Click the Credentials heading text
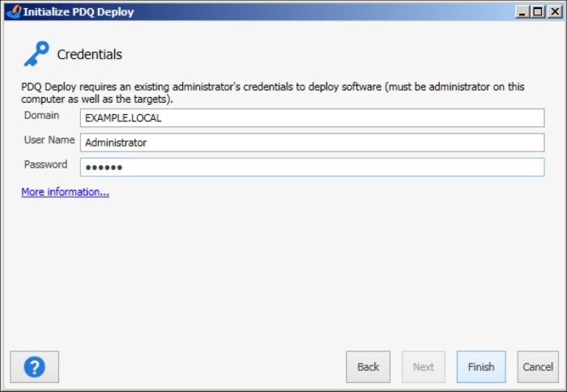This screenshot has height=392, width=567. (89, 55)
